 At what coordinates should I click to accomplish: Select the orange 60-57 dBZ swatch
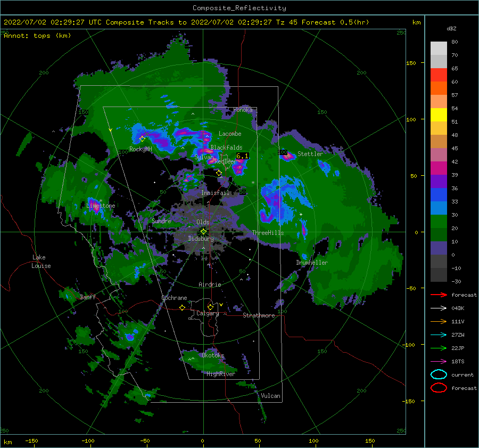tap(439, 88)
